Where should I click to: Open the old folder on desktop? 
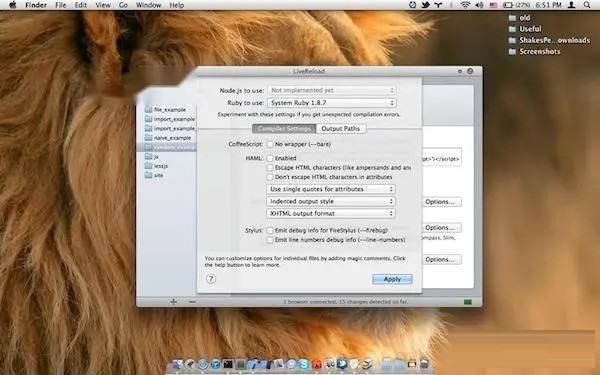coord(519,18)
